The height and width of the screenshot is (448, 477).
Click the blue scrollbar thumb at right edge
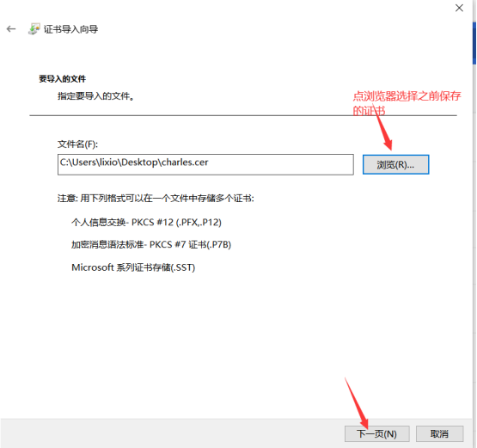point(474,43)
